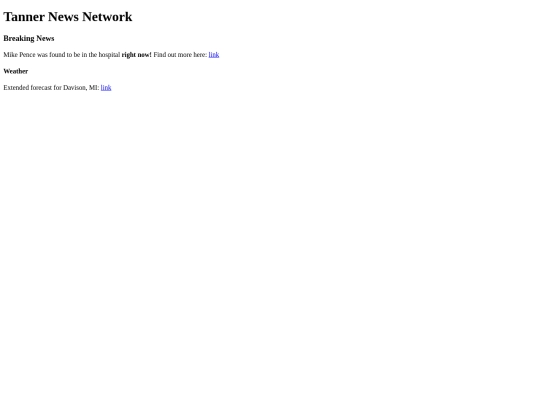Click the word 'Pence' in the news paragraph
Viewport: 540px width, 405px height.
27,55
